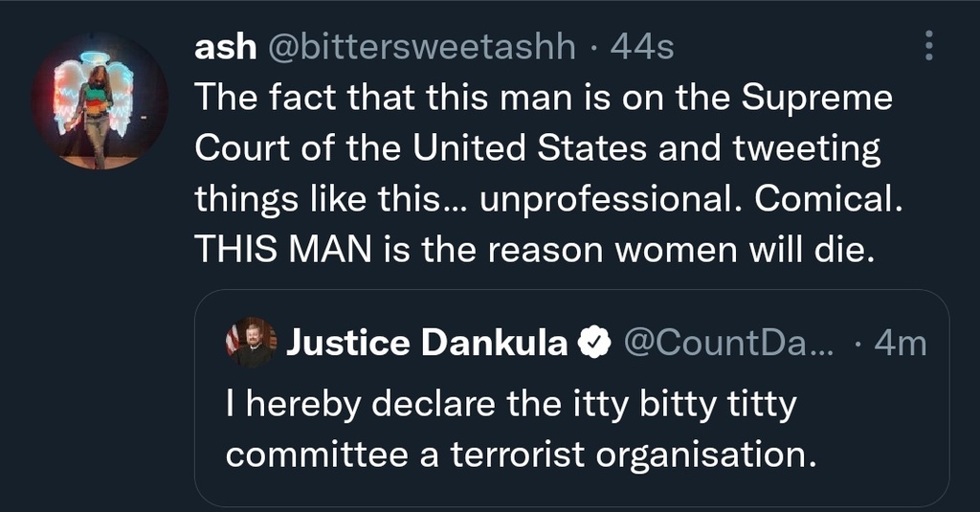Open the tweet's three-dot more options menu
The width and height of the screenshot is (980, 512).
928,46
